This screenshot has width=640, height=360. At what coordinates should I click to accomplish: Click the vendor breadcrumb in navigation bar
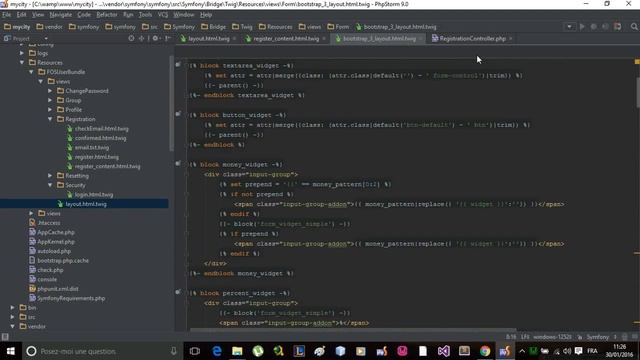(x=49, y=27)
